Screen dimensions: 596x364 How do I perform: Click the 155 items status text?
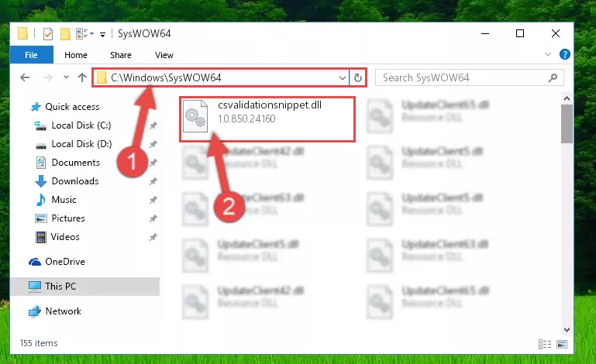pos(39,343)
